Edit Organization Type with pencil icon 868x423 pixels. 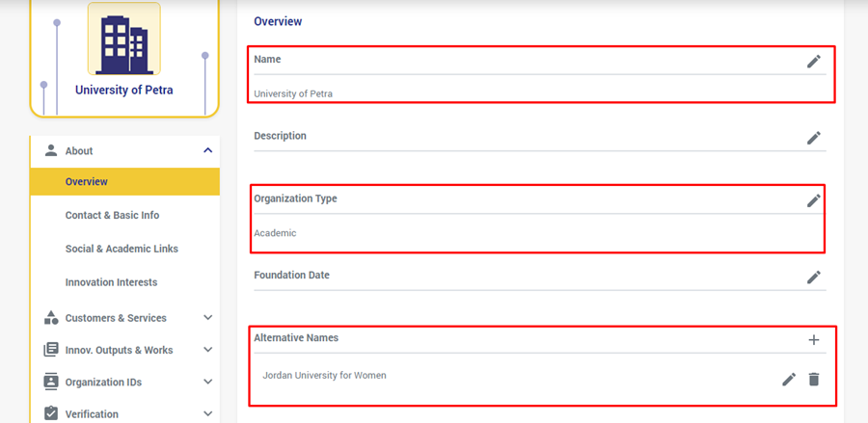[814, 200]
